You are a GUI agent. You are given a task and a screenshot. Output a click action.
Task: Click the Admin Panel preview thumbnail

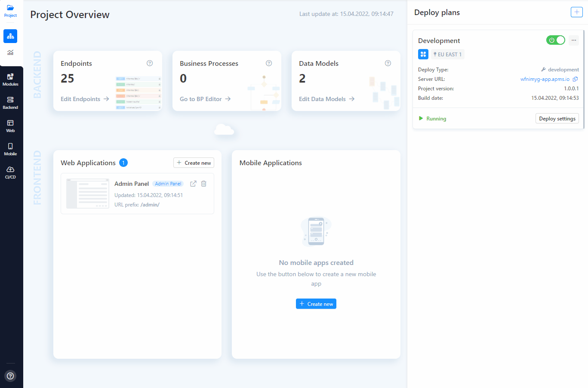point(88,194)
